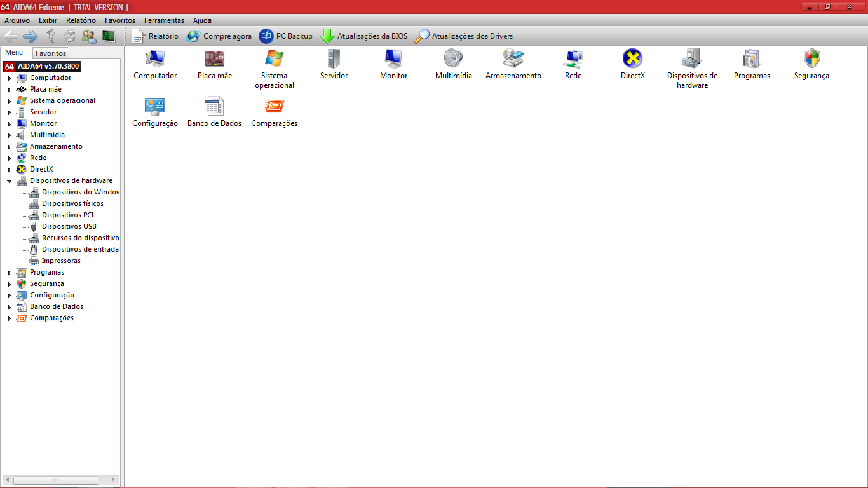
Task: Switch to the Favoritos sidebar tab
Action: pos(50,53)
